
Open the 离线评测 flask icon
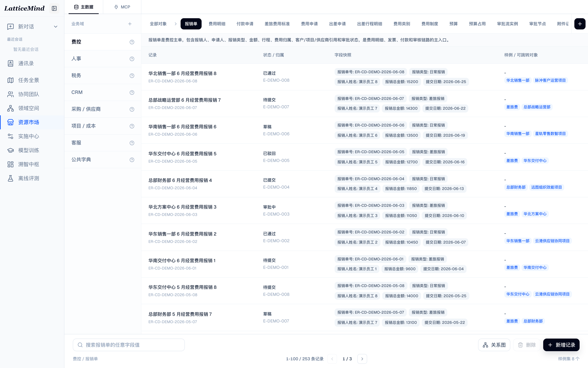click(10, 178)
